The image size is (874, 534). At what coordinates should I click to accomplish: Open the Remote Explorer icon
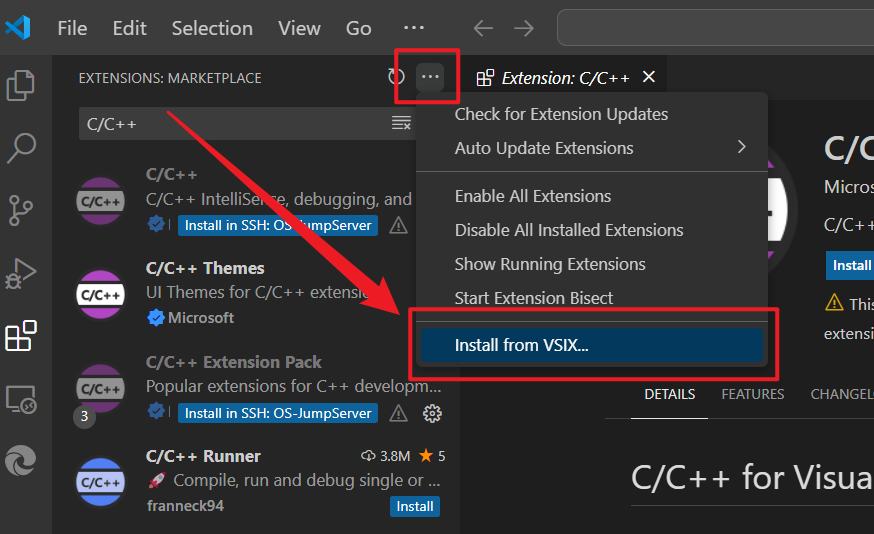21,399
